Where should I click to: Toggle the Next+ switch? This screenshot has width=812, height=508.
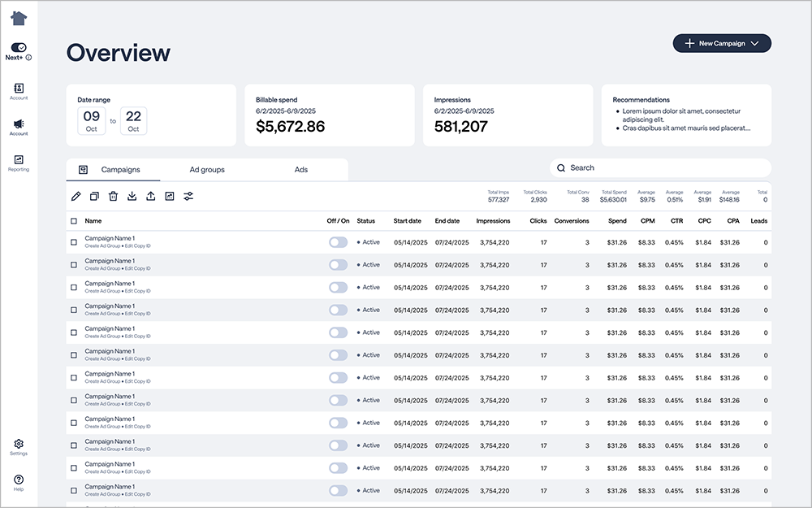coord(19,47)
